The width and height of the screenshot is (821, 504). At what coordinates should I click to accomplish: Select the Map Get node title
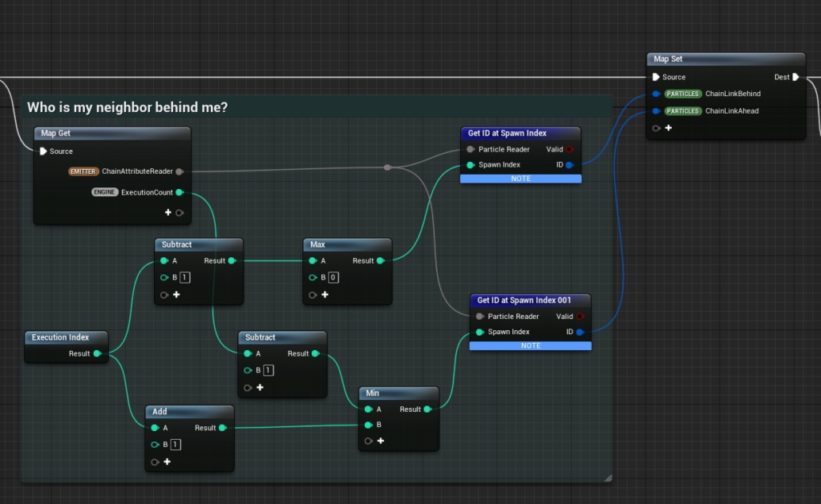point(55,133)
